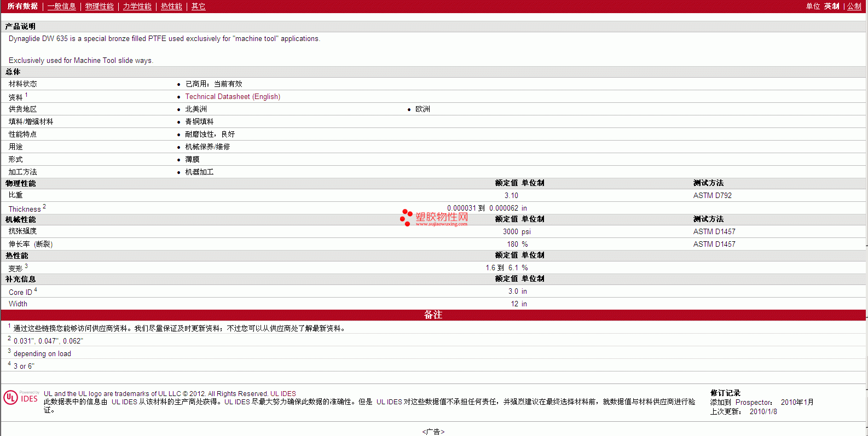
Task: Click the Core ID value 3.0
Action: 513,291
